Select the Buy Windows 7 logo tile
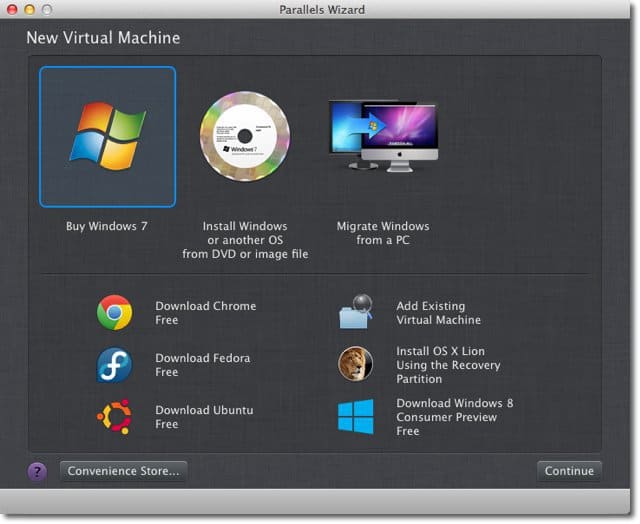 (108, 137)
